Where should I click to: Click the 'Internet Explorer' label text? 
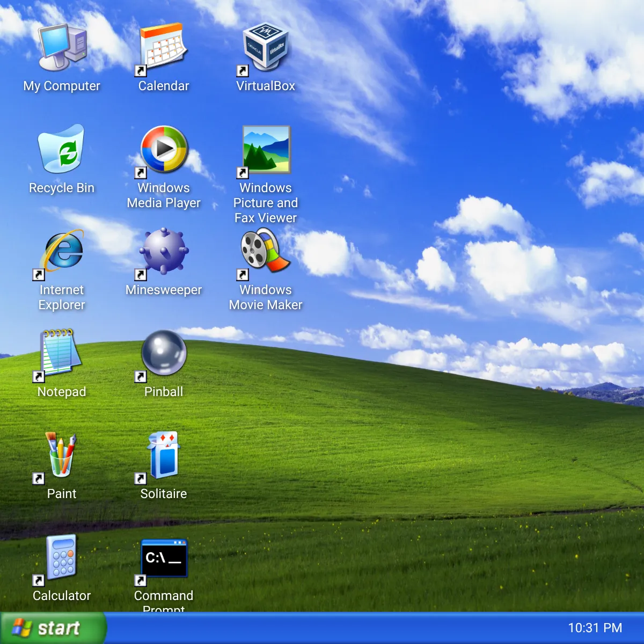point(62,297)
